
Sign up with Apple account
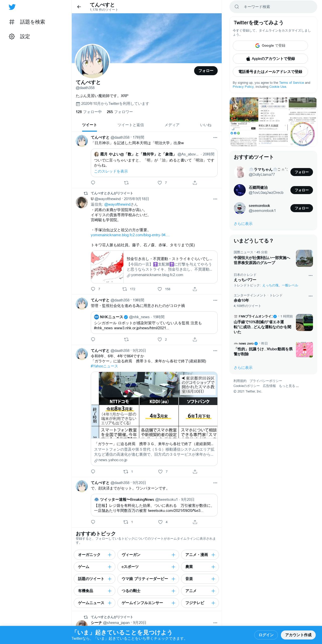tap(270, 59)
